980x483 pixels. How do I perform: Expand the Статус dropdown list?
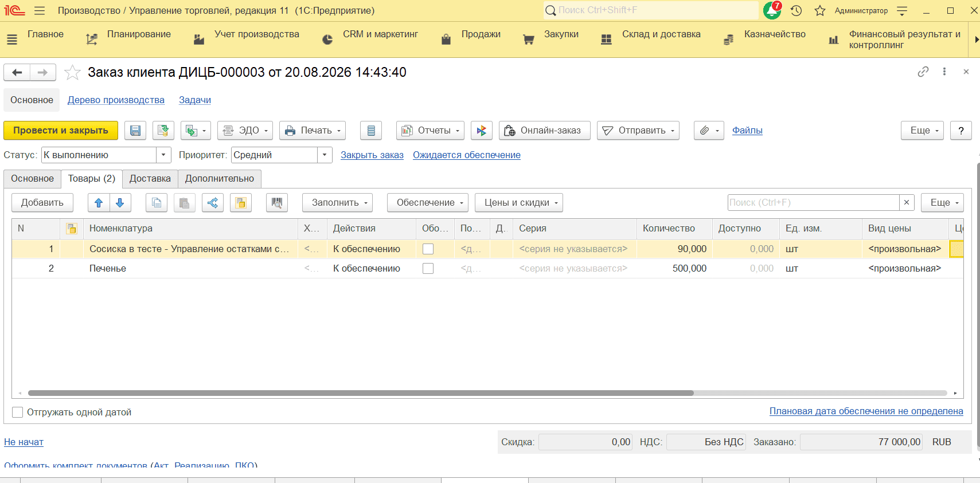coord(164,155)
